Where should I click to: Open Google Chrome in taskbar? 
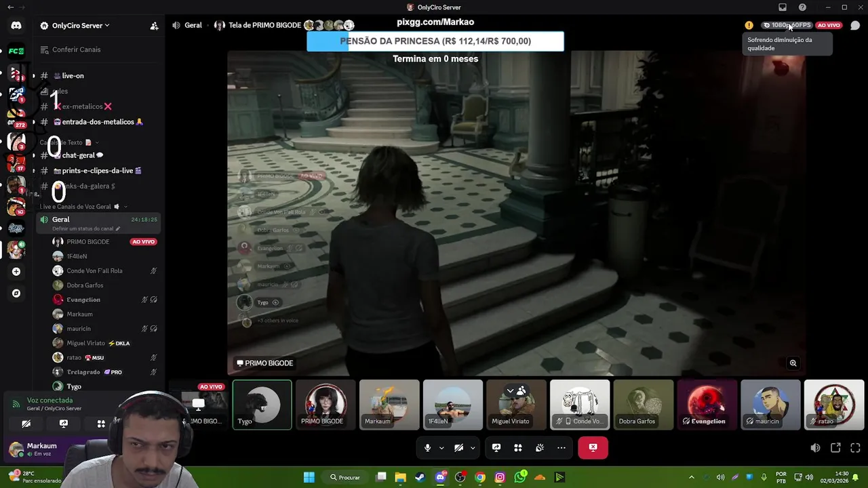(x=480, y=477)
